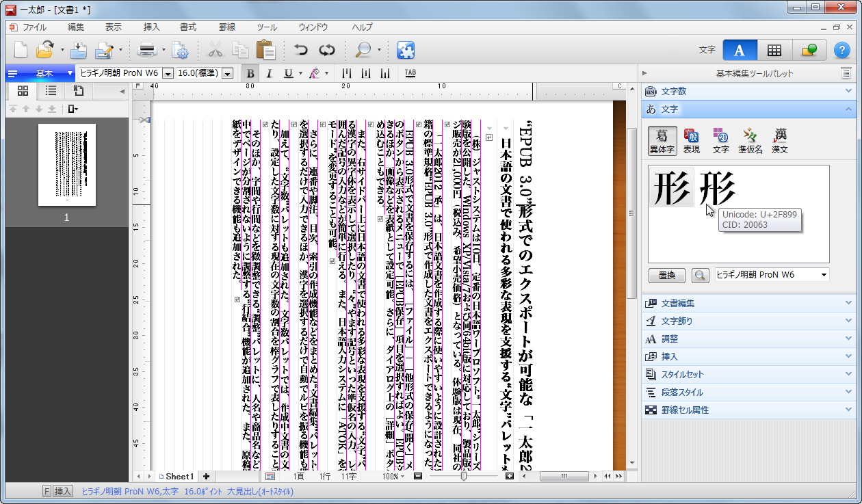Open the ツール menu
This screenshot has width=862, height=504.
267,27
